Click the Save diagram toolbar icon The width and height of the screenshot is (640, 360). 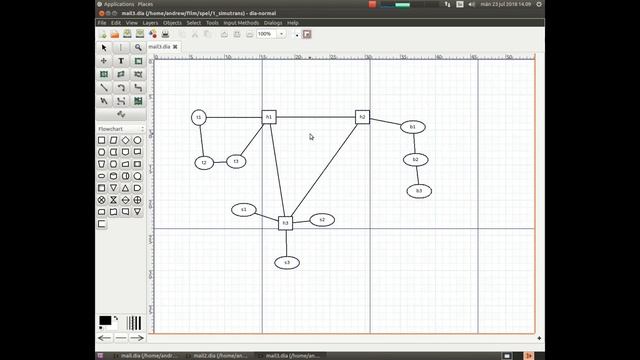click(x=127, y=34)
